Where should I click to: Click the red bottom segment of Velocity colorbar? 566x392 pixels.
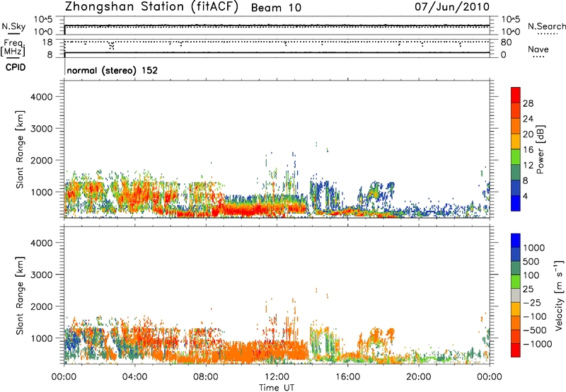tap(516, 350)
